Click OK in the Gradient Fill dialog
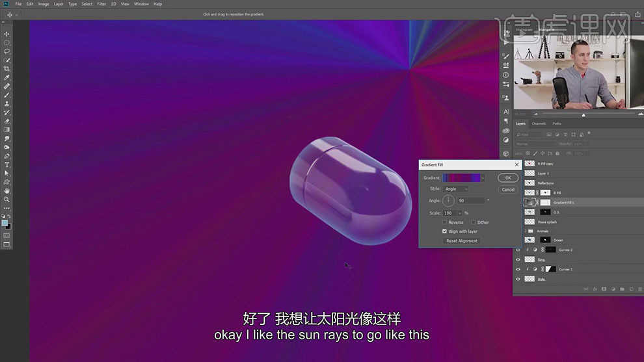 click(508, 177)
